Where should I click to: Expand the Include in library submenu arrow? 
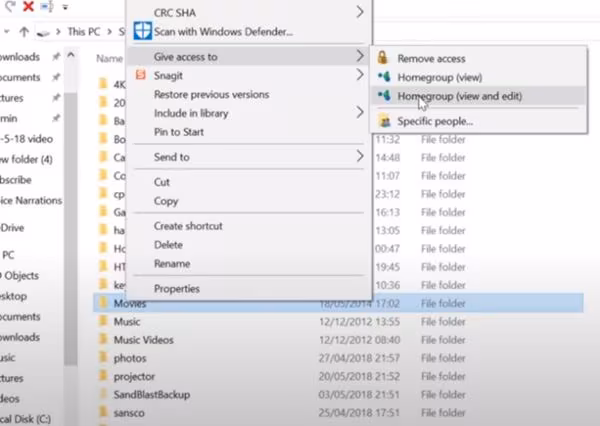(x=360, y=113)
